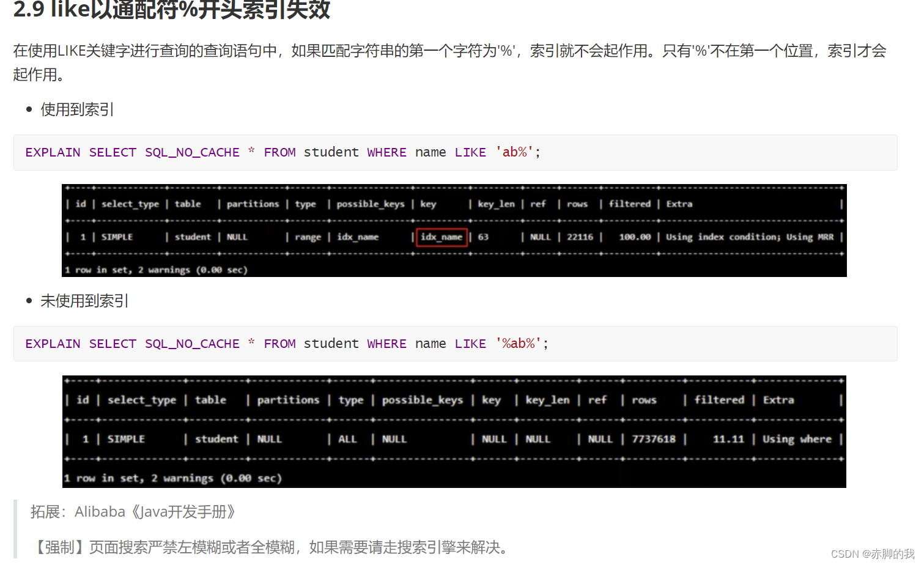Viewport: 924px width, 565px height.
Task: Click the paragraph starting '在使用LIKE关键字进行查询'
Action: tap(450, 62)
